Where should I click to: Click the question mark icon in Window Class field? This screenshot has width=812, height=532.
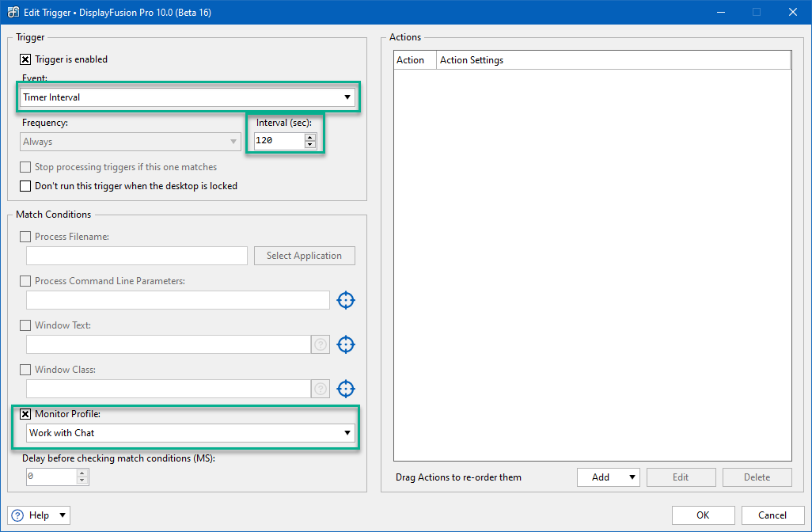[321, 389]
